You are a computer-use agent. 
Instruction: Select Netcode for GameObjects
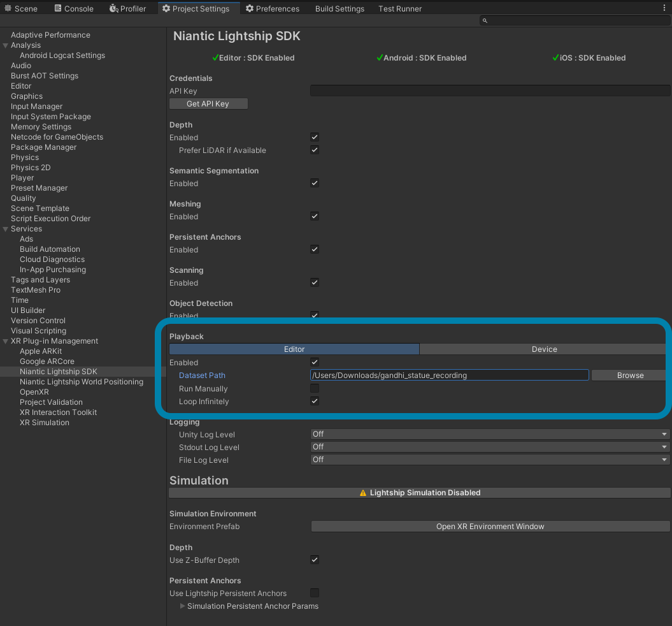tap(57, 137)
